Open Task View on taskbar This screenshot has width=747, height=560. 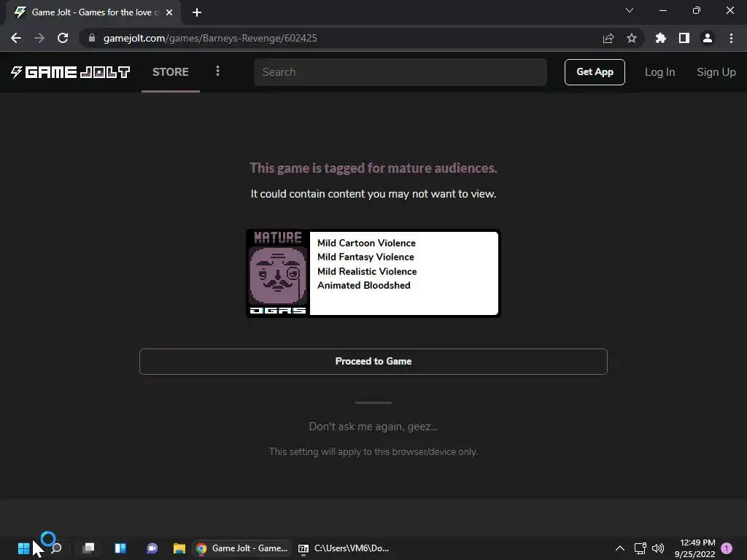pyautogui.click(x=88, y=548)
